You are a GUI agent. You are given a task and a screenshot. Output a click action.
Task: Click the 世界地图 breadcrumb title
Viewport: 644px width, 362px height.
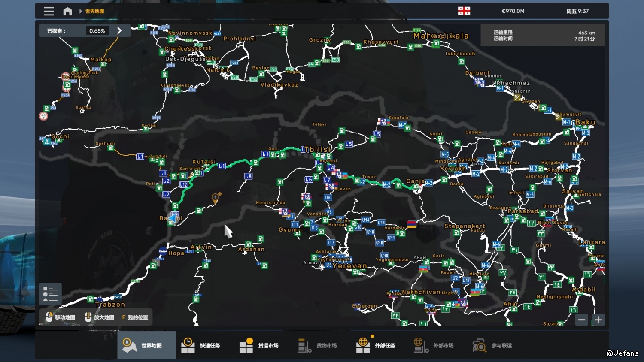pyautogui.click(x=94, y=11)
